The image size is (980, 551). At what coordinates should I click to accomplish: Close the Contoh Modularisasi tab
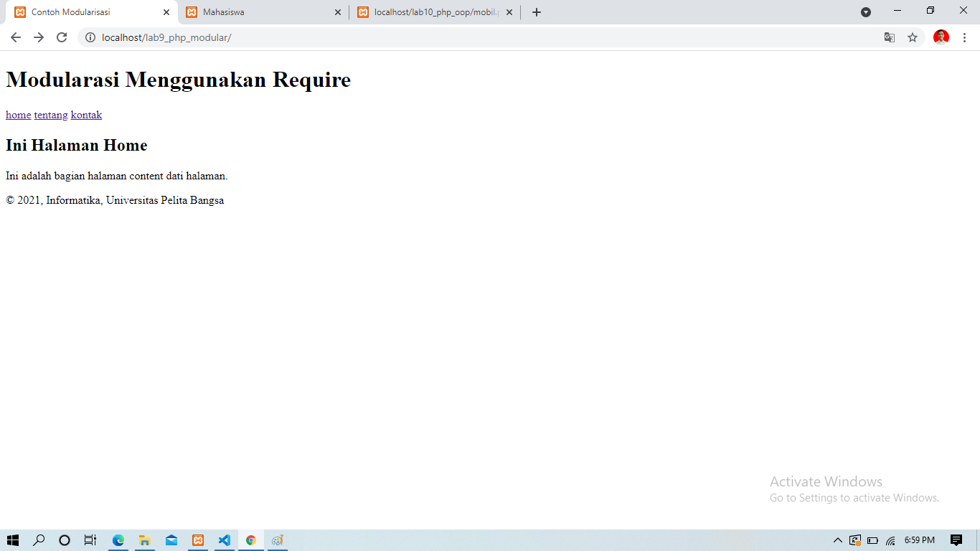click(166, 12)
